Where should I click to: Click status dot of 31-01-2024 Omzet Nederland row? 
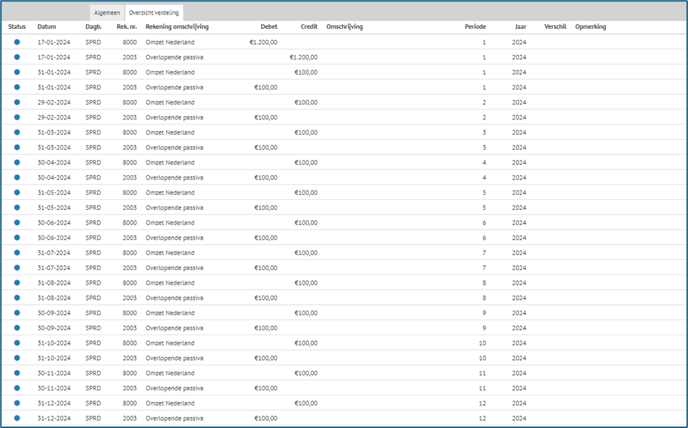pyautogui.click(x=17, y=72)
